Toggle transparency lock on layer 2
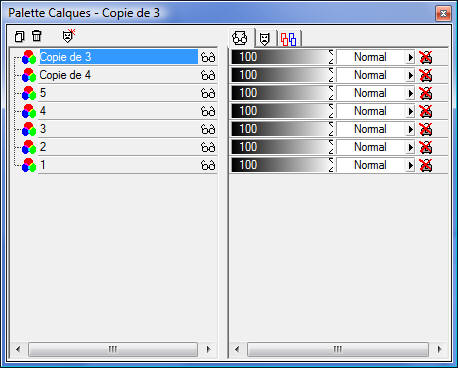The height and width of the screenshot is (368, 458). 426,147
